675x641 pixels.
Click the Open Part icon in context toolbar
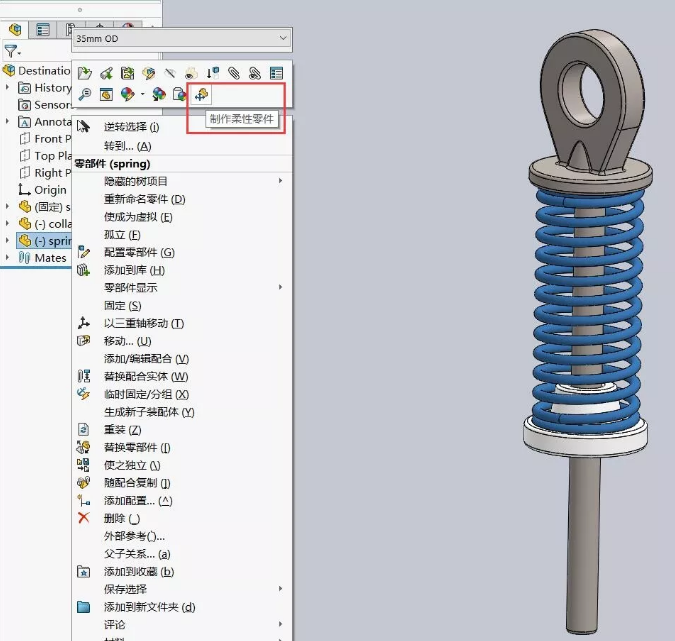(x=85, y=73)
